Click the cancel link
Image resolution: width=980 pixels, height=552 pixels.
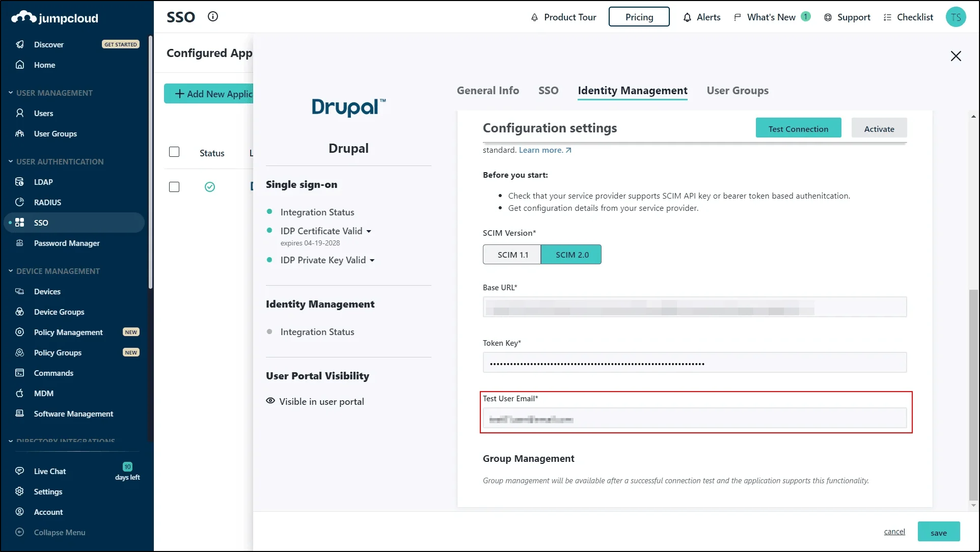pos(894,532)
